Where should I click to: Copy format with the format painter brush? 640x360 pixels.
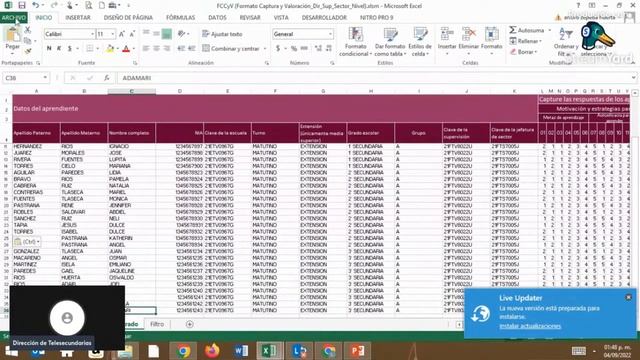point(27,51)
